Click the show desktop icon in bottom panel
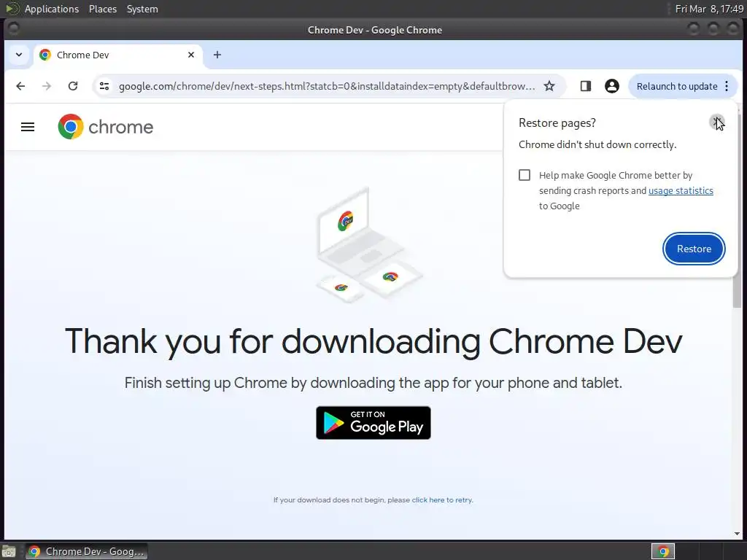Screen dimensions: 747x560 tap(9, 551)
